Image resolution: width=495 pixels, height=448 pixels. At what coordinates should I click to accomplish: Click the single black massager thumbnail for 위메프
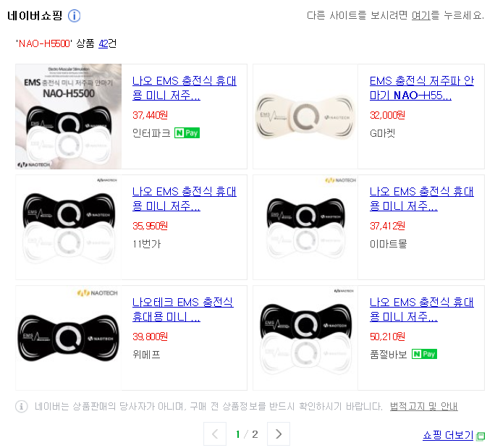[x=69, y=338]
